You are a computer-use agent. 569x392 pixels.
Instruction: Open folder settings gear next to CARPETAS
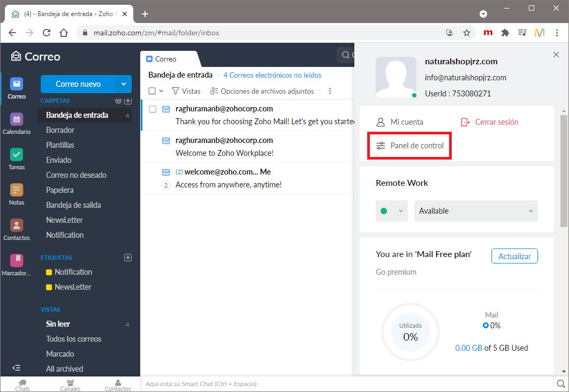point(118,101)
